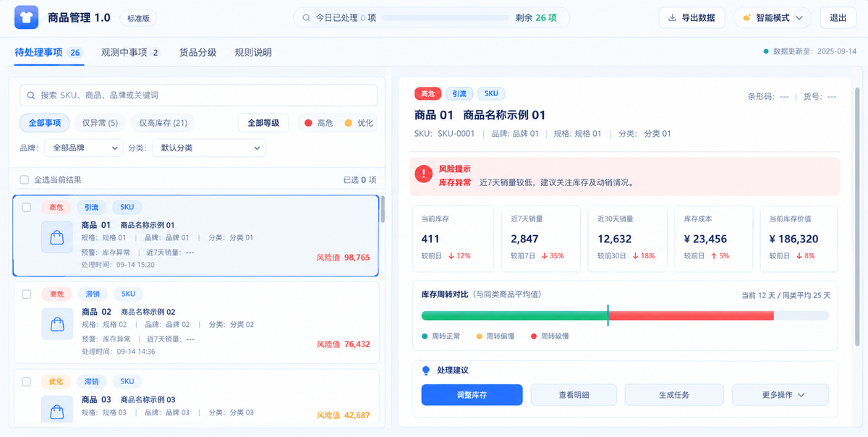Tick the checkbox for 商品 01
868x437 pixels.
tap(27, 208)
